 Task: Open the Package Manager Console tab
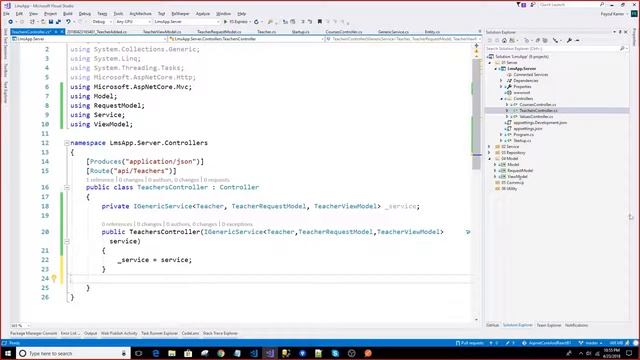(x=33, y=333)
